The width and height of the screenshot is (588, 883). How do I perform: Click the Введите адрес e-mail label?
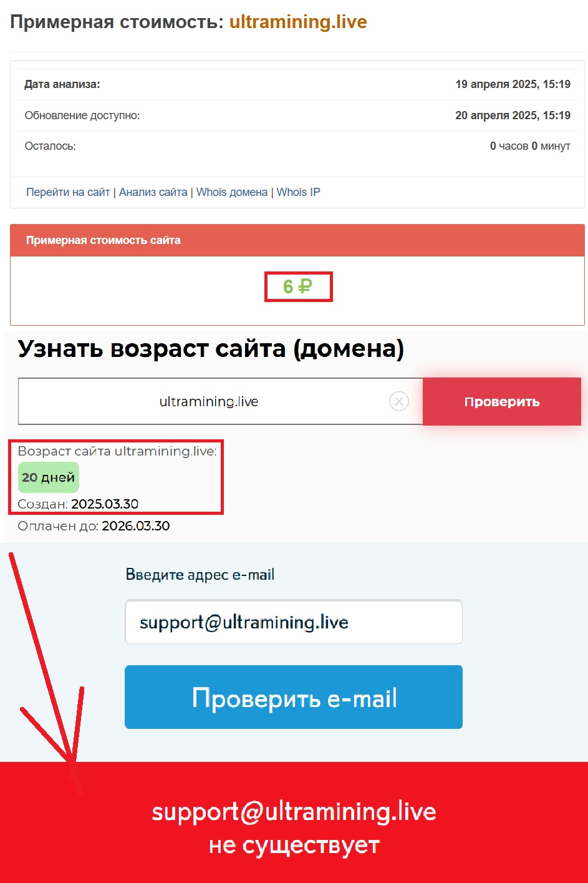pos(200,575)
